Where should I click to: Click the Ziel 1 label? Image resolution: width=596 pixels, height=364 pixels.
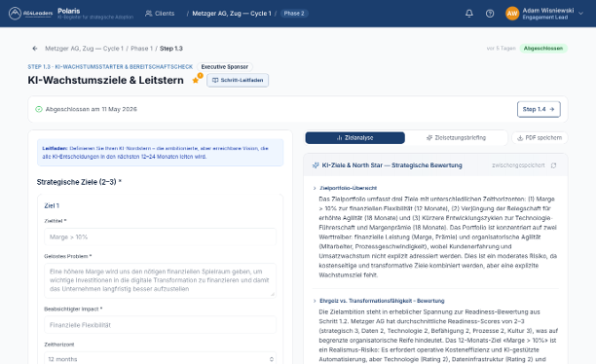(x=52, y=206)
